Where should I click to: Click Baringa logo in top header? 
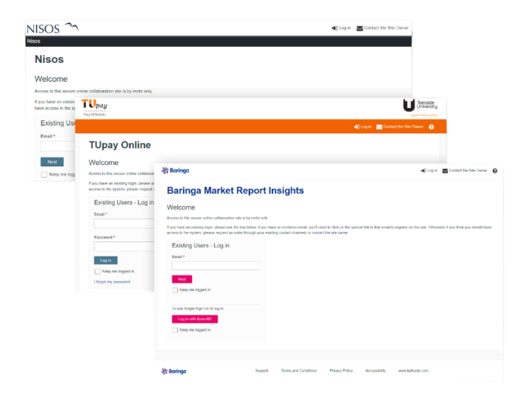point(176,170)
